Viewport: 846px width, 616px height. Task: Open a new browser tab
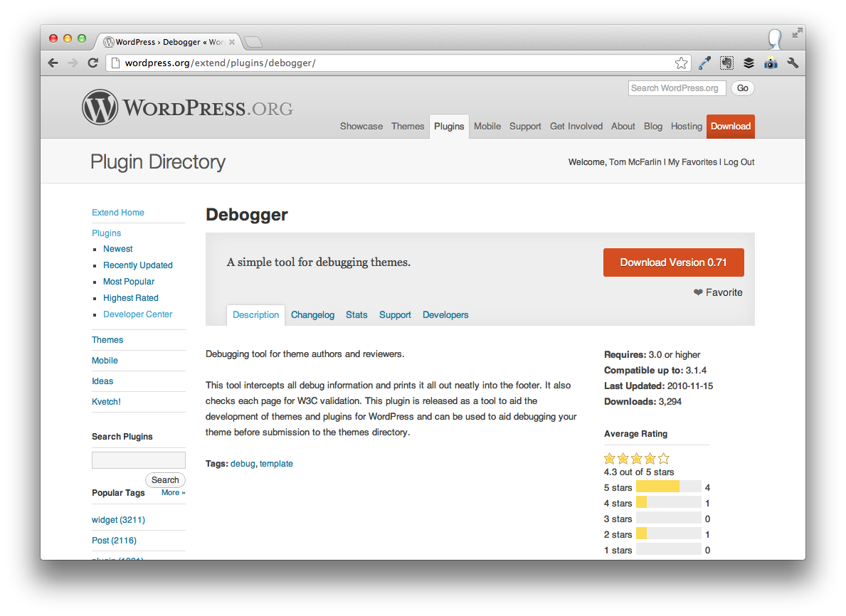pyautogui.click(x=253, y=41)
